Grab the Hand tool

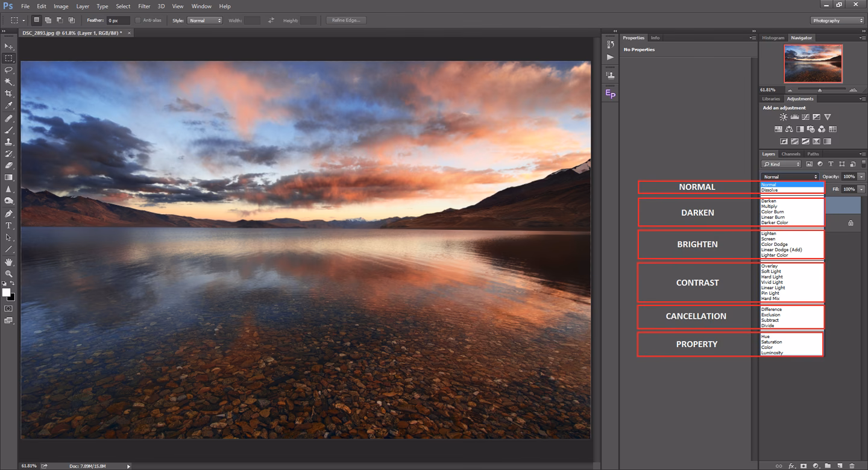click(x=9, y=262)
